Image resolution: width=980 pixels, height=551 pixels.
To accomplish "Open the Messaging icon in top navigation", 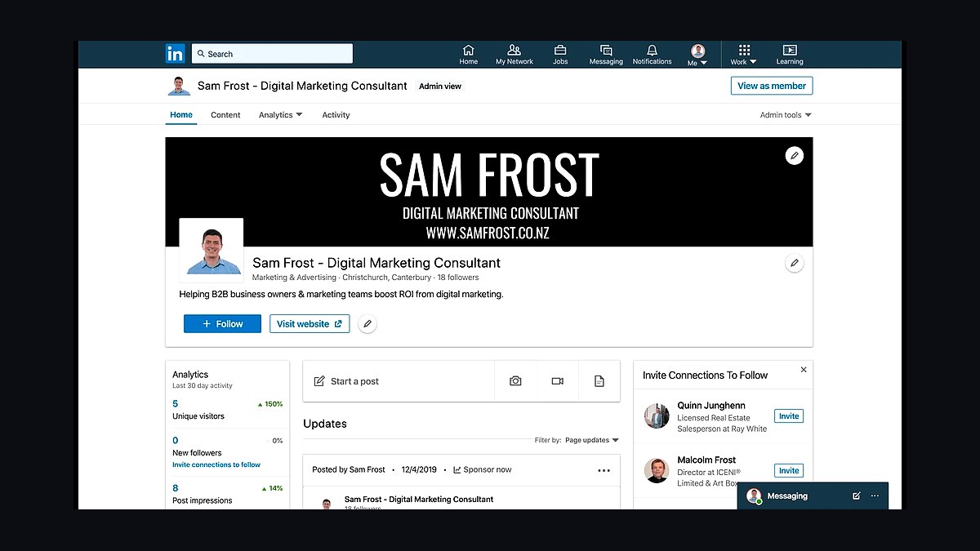I will click(606, 55).
